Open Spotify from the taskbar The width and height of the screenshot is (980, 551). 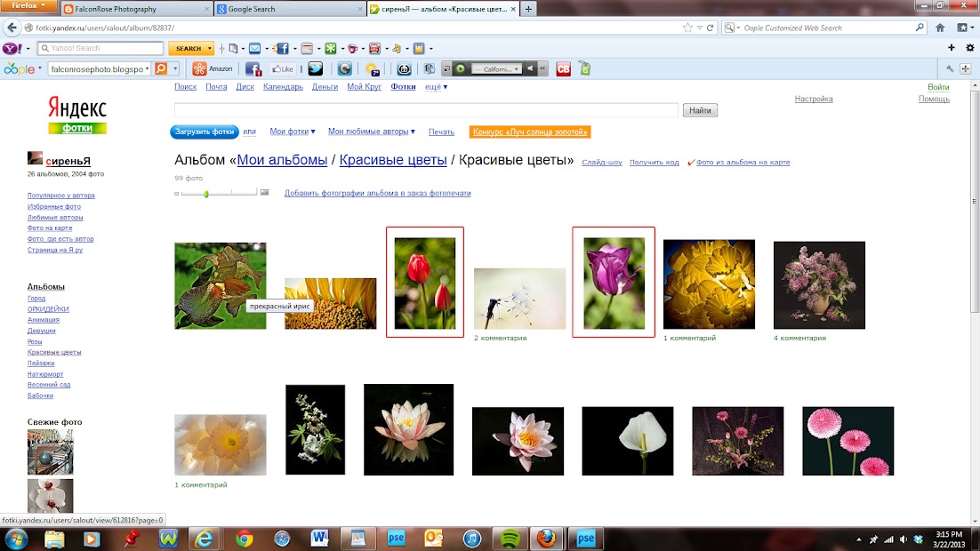point(510,539)
